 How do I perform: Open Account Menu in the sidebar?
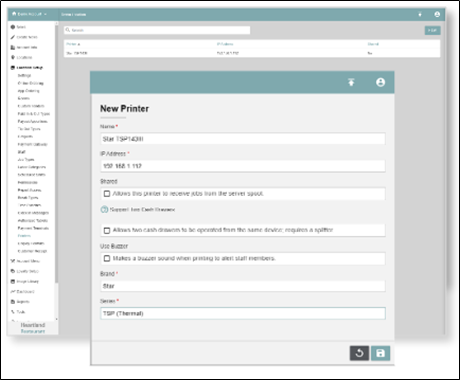28,261
